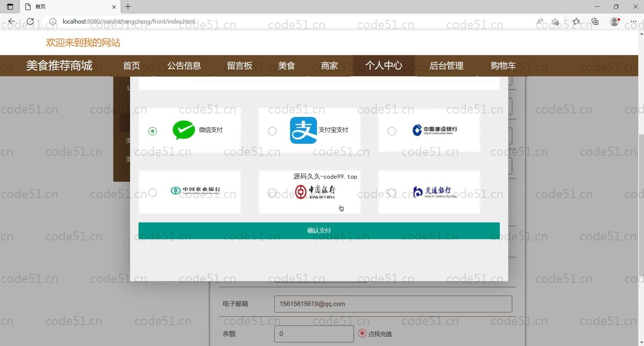Open tab actions menu icon
Viewport: 644px width, 346px height.
(10, 7)
